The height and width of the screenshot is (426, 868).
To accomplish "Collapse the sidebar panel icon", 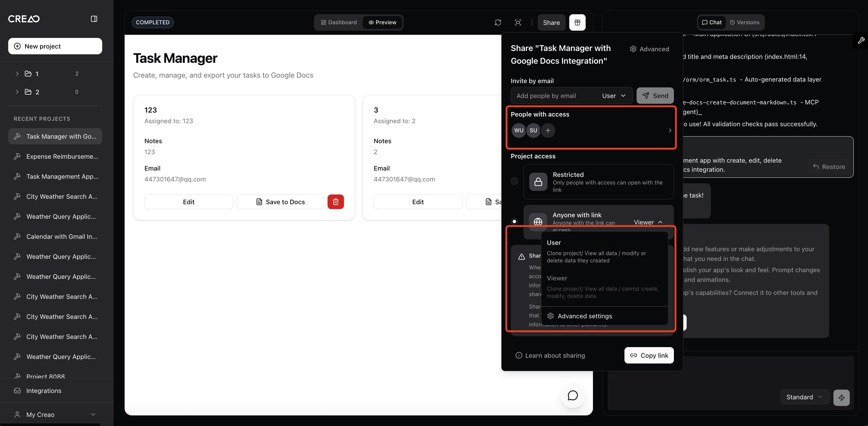I will tap(94, 19).
